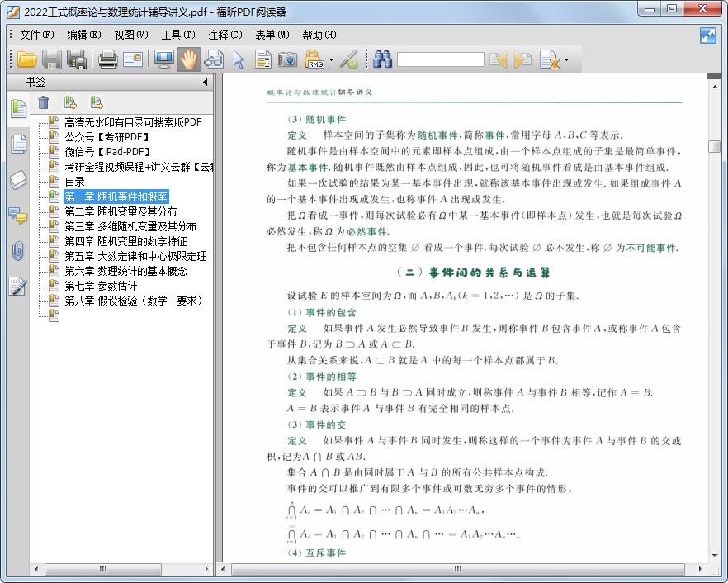
Task: Click the glasses reading-mode icon
Action: (x=214, y=59)
